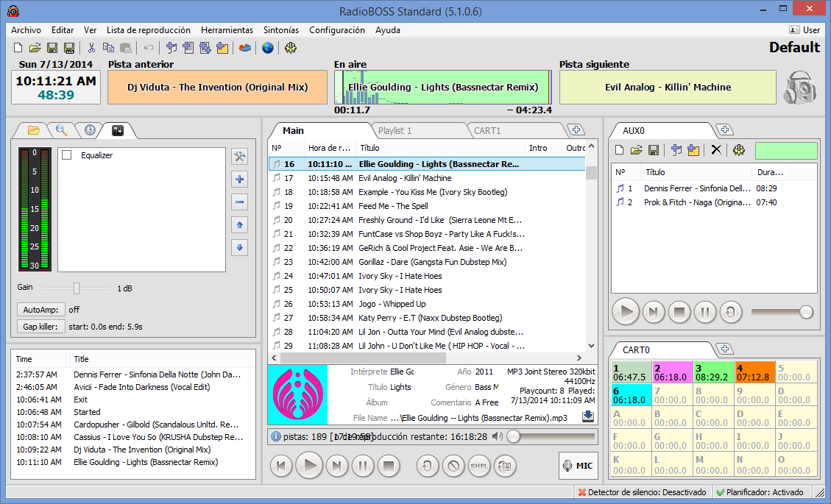This screenshot has height=504, width=831.
Task: Move DSP plugin down with arrow
Action: point(239,247)
